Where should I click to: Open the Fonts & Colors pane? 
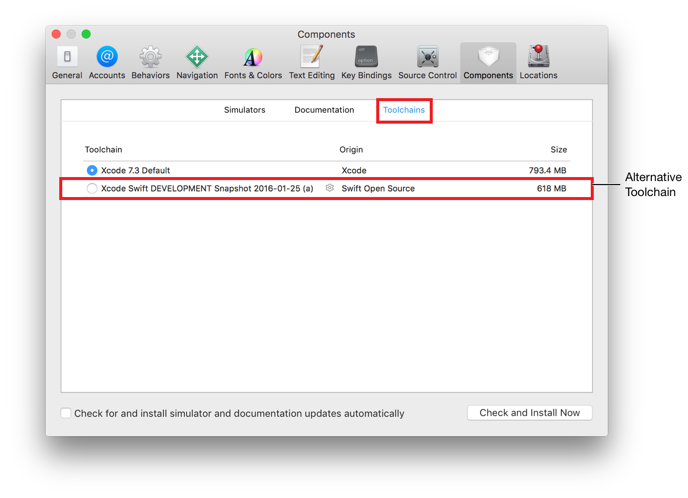pos(253,63)
